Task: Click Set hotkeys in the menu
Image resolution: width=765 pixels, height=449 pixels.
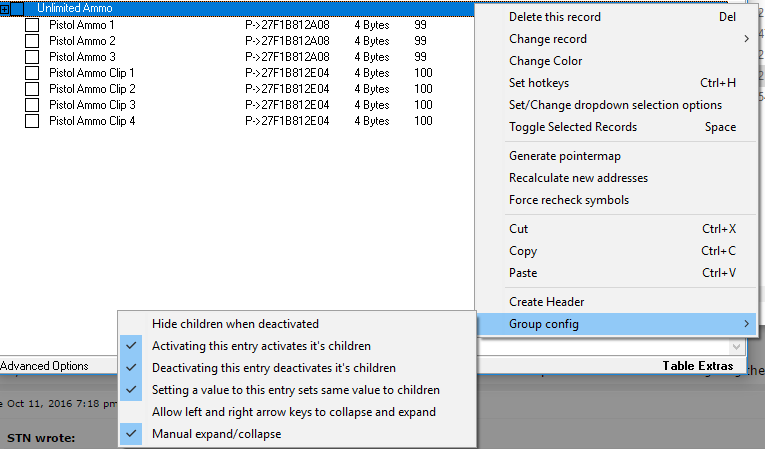Action: pos(539,83)
